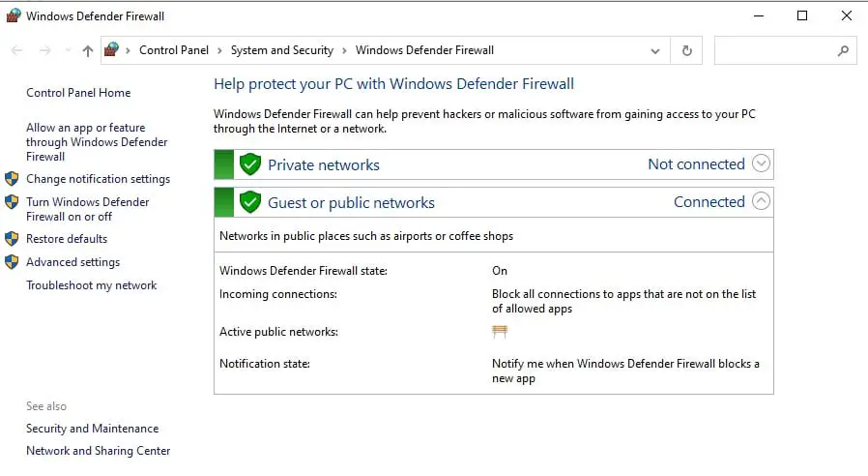868x476 pixels.
Task: Go forward with the forward arrow
Action: [x=44, y=50]
